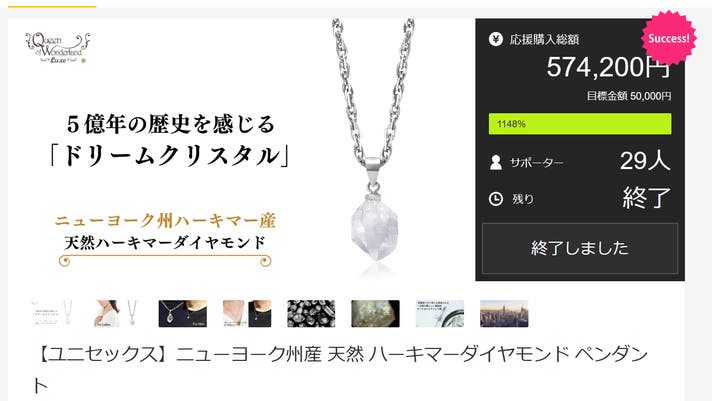The image size is (712, 401).
Task: Click the yen icon beside 応援購入総額
Action: tap(495, 40)
